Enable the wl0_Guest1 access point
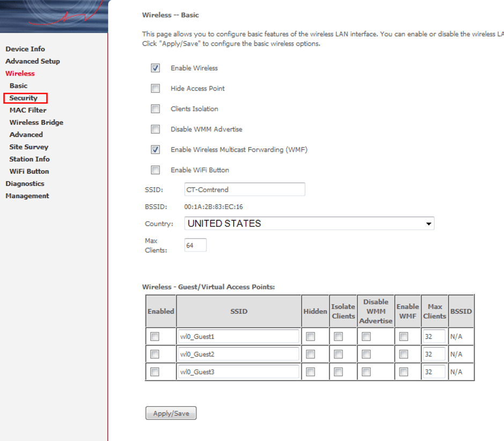Viewport: 504px width, 441px height. point(155,336)
